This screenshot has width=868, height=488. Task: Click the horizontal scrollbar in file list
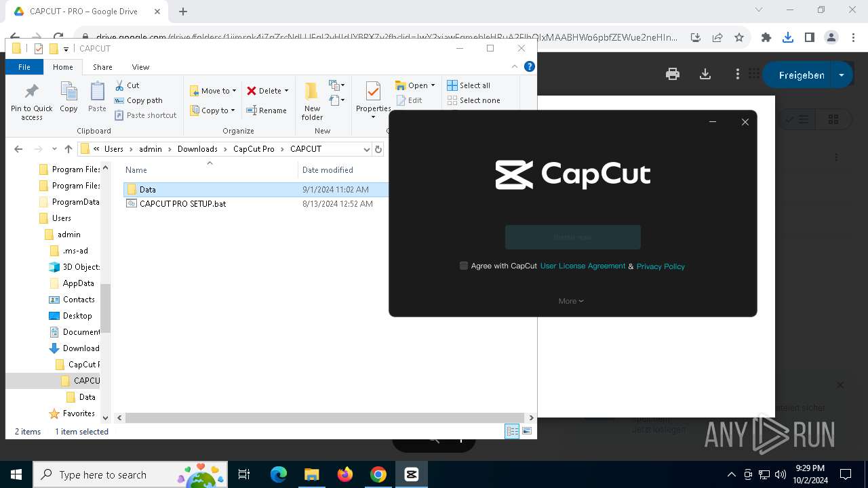pos(325,418)
